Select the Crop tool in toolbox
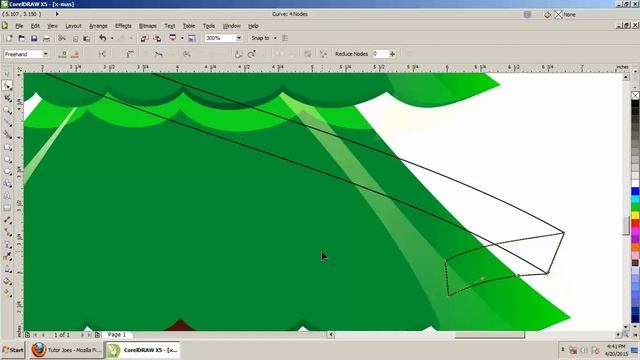 (7, 98)
